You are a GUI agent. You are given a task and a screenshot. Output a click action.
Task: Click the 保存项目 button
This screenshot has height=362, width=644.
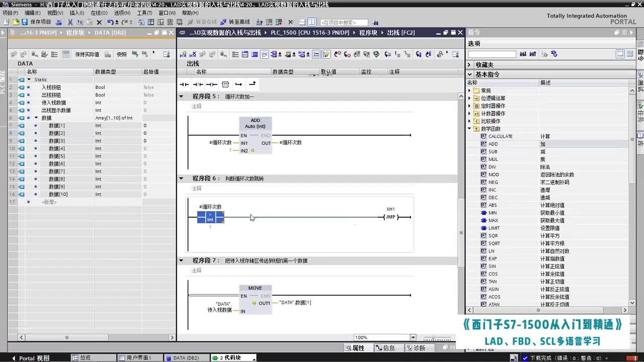click(36, 22)
